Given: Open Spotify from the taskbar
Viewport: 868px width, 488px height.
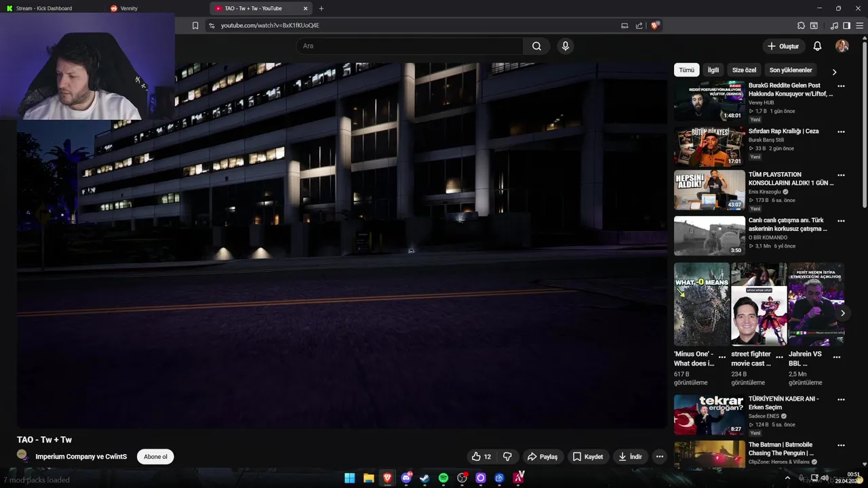Looking at the screenshot, I should point(443,478).
